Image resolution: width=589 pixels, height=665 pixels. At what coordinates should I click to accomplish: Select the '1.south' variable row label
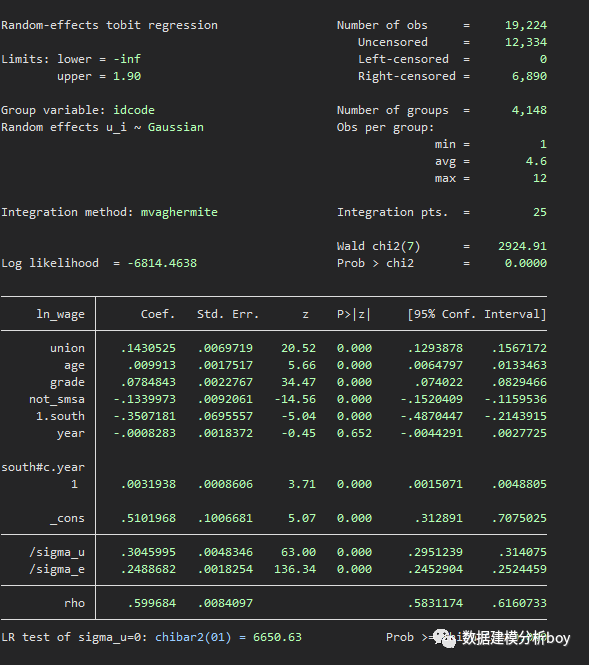pos(60,416)
